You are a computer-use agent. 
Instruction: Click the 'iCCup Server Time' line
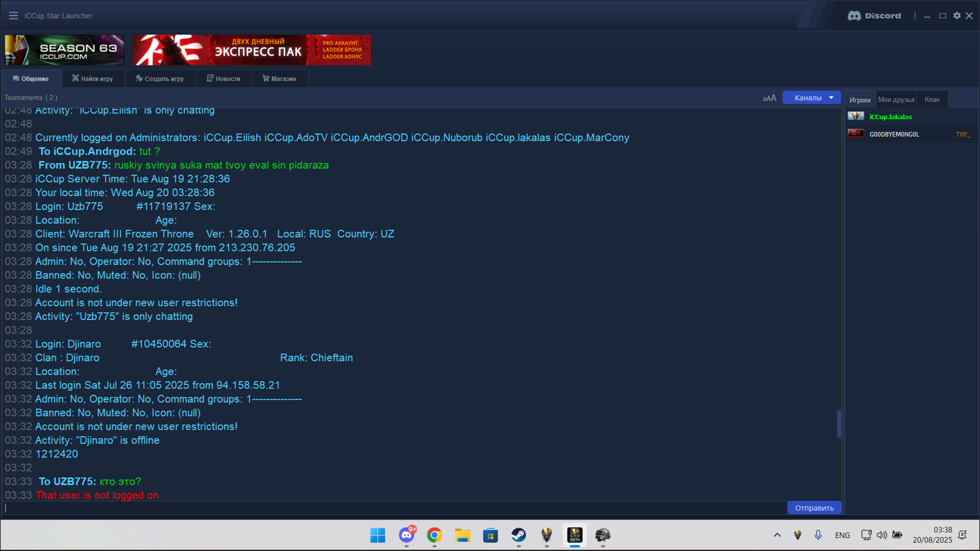[133, 179]
